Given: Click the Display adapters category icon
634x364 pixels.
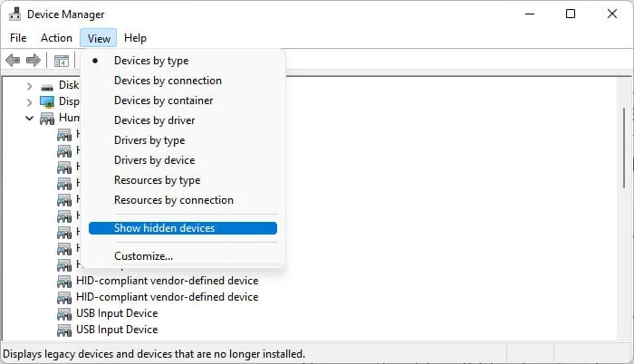Looking at the screenshot, I should [47, 101].
